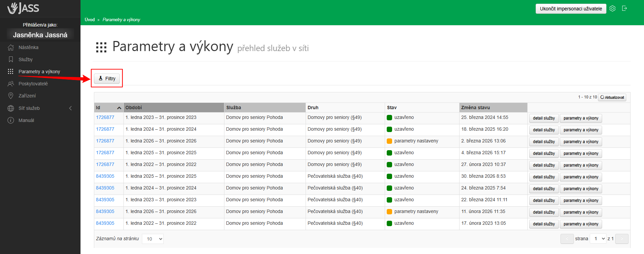Click orange status square in 11. února 2026 row

click(389, 212)
